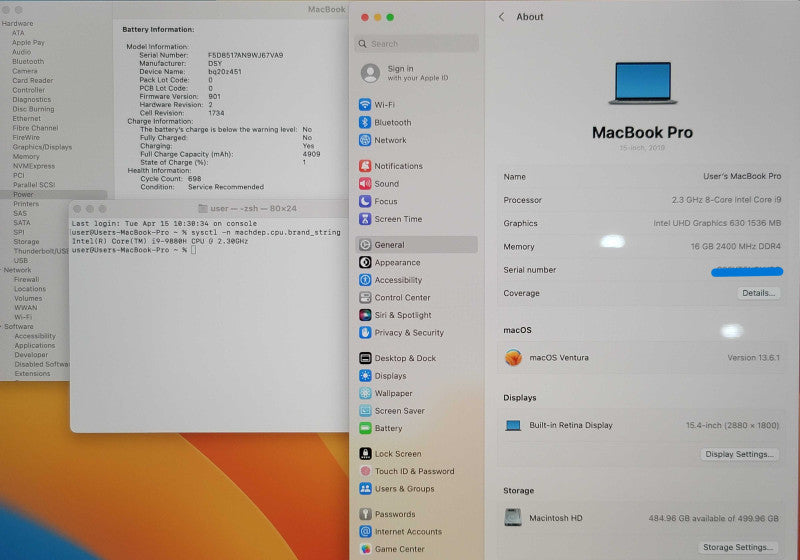Open Privacy & Security hand icon
Image resolution: width=800 pixels, height=560 pixels.
click(x=365, y=333)
